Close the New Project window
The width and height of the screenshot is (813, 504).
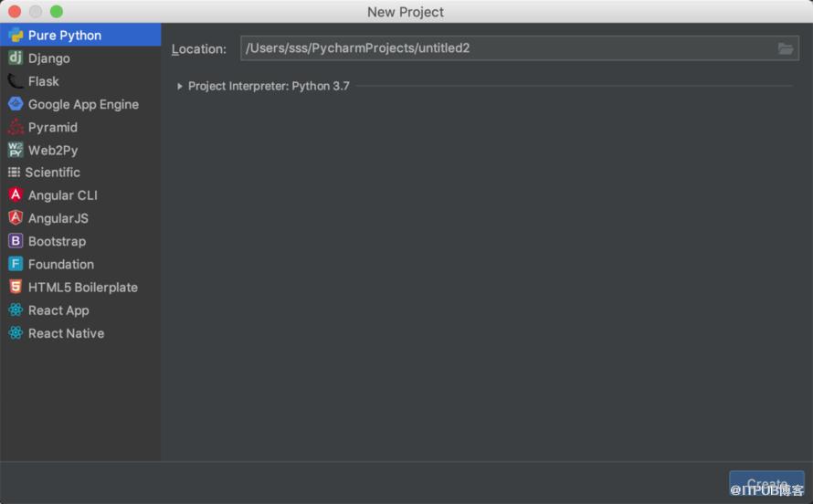pyautogui.click(x=15, y=11)
